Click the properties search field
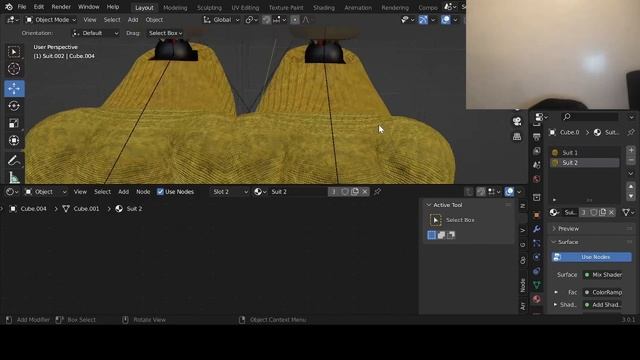This screenshot has height=360, width=640. tap(590, 117)
